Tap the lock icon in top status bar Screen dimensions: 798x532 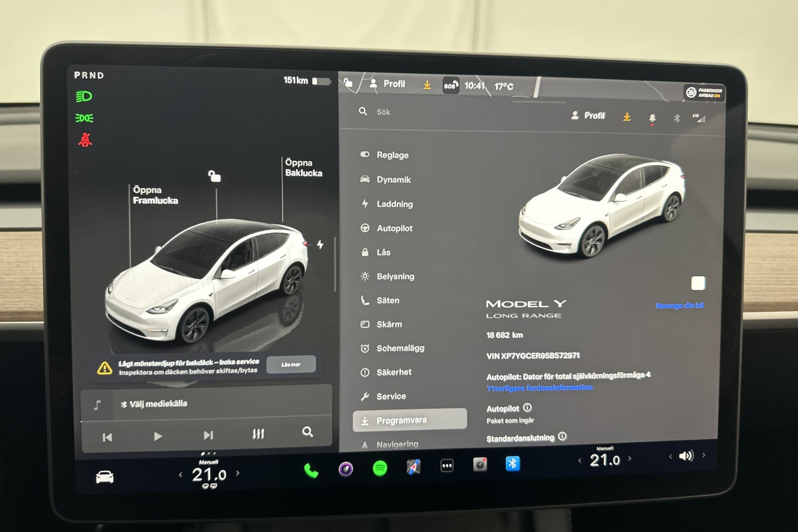point(348,82)
